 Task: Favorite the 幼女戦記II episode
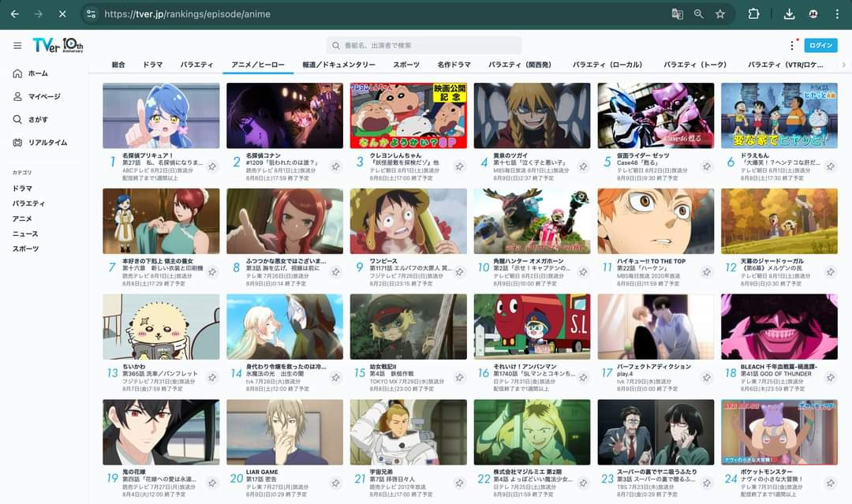click(460, 377)
